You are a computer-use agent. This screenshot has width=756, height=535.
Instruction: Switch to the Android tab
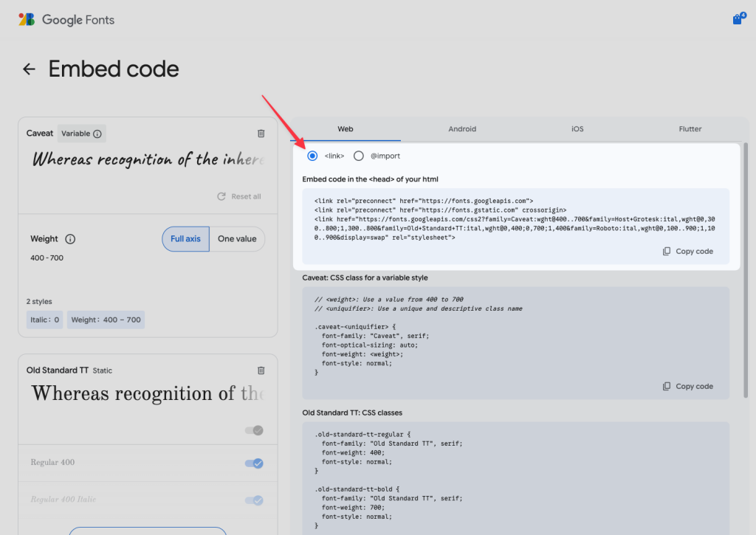(x=461, y=128)
